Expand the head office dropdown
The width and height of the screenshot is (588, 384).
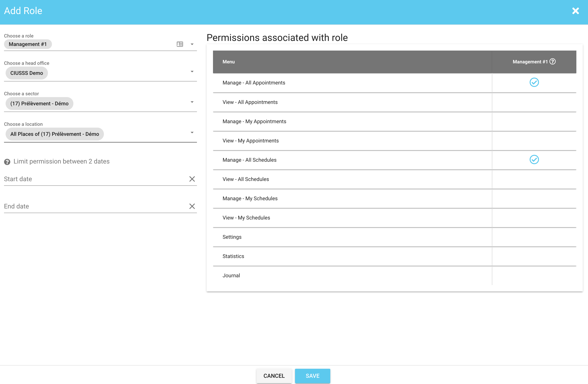pyautogui.click(x=192, y=72)
